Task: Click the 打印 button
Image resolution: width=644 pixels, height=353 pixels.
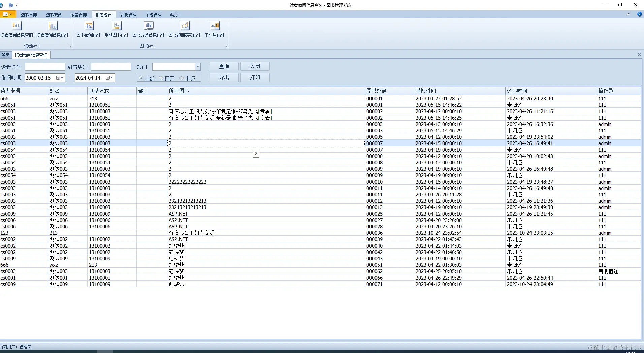Action: (x=255, y=77)
